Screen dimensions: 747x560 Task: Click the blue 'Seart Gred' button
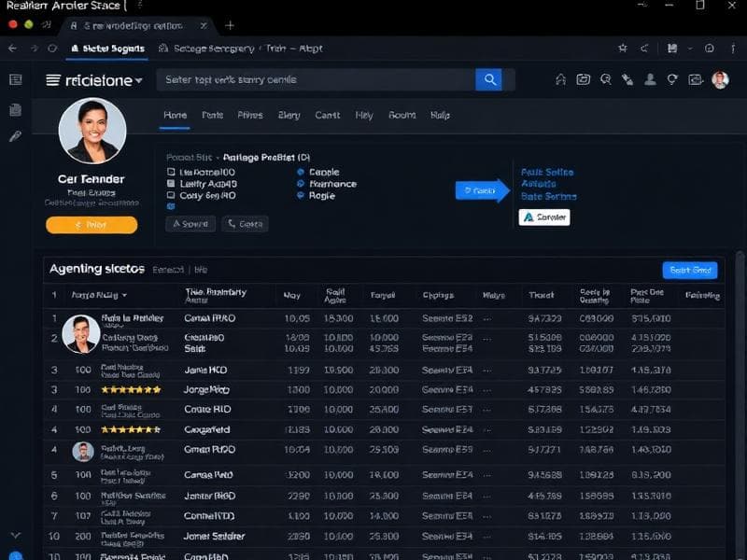[690, 270]
